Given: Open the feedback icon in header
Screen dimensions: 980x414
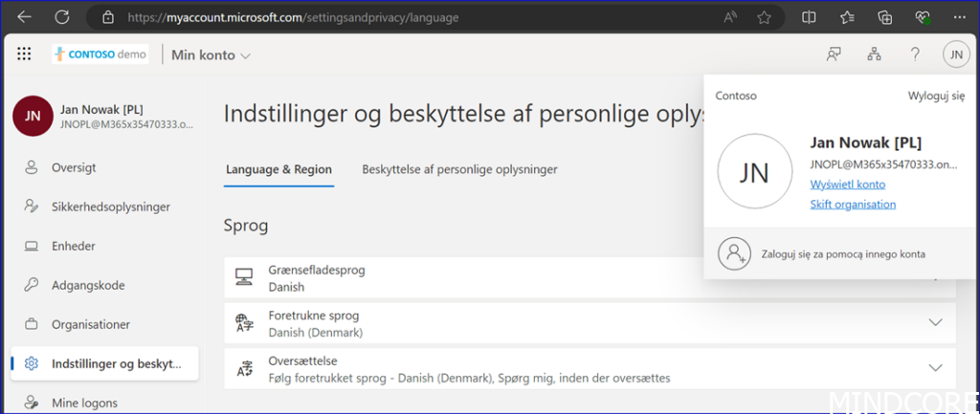Looking at the screenshot, I should 834,54.
